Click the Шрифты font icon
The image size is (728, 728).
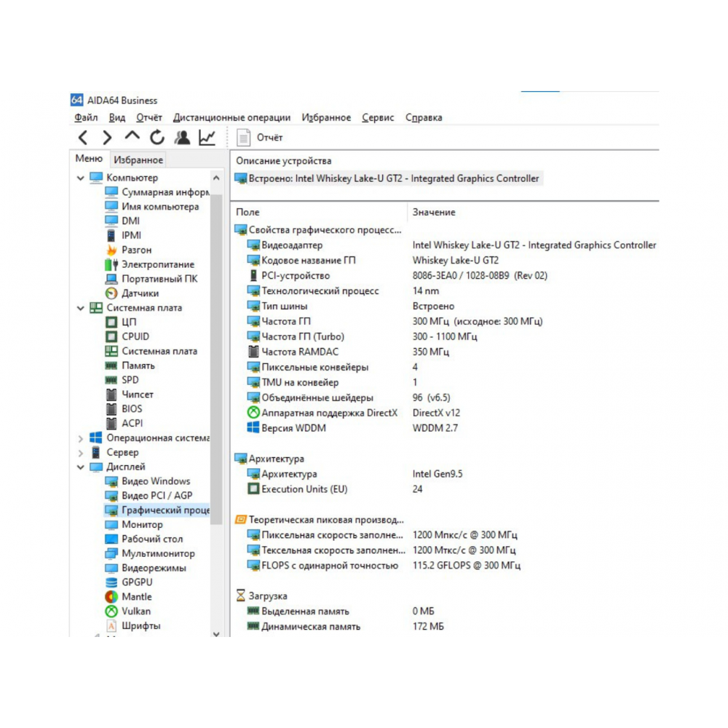click(111, 626)
